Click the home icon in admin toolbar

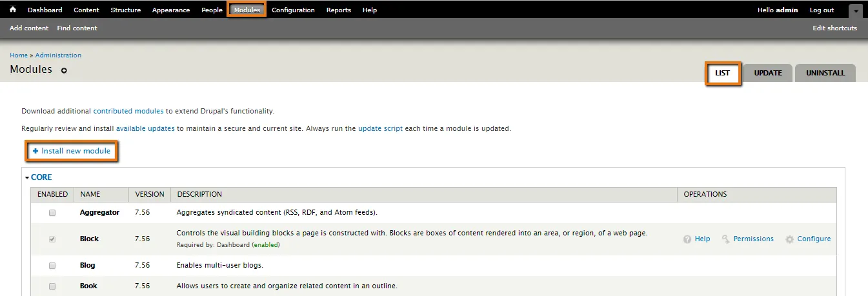click(x=13, y=10)
